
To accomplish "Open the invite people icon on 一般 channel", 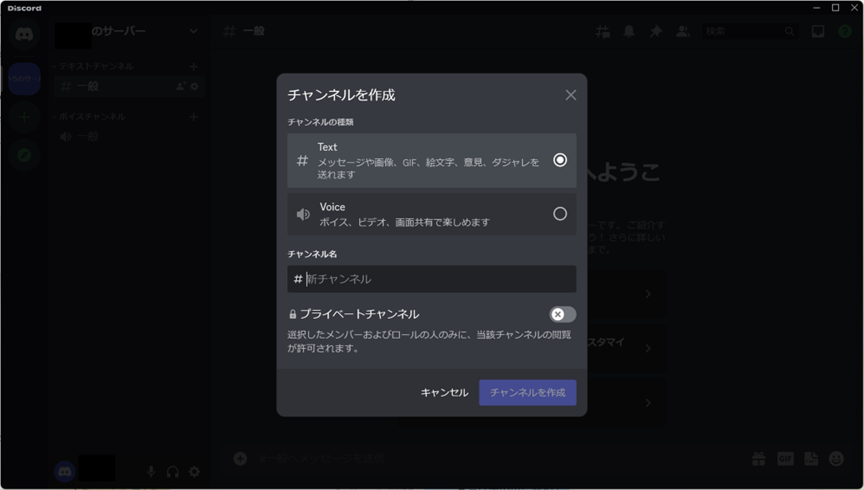I will tap(180, 87).
